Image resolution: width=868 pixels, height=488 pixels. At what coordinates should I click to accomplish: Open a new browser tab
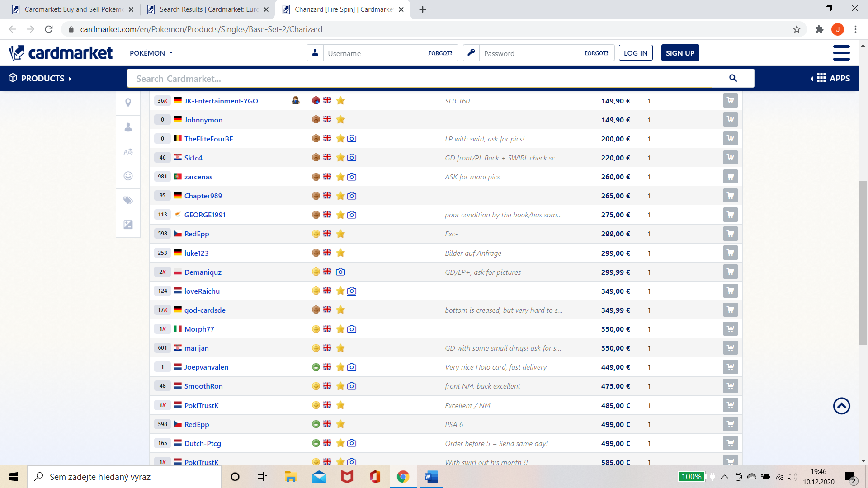pyautogui.click(x=423, y=9)
